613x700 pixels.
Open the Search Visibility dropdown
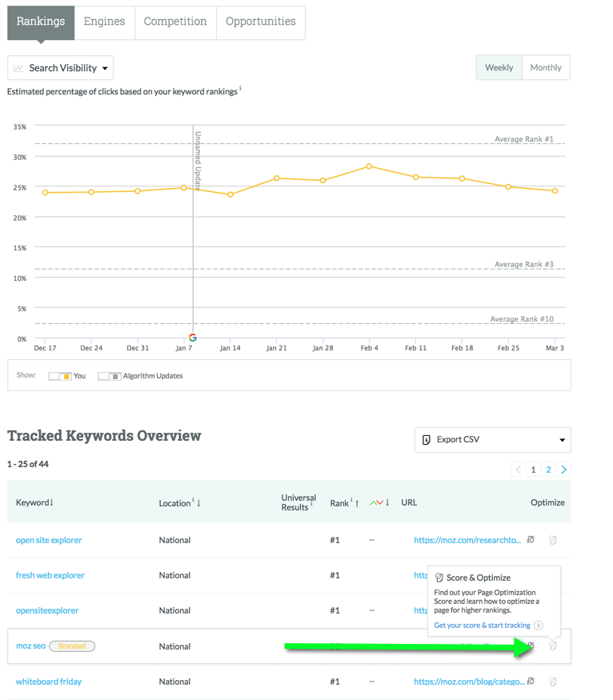pyautogui.click(x=60, y=68)
